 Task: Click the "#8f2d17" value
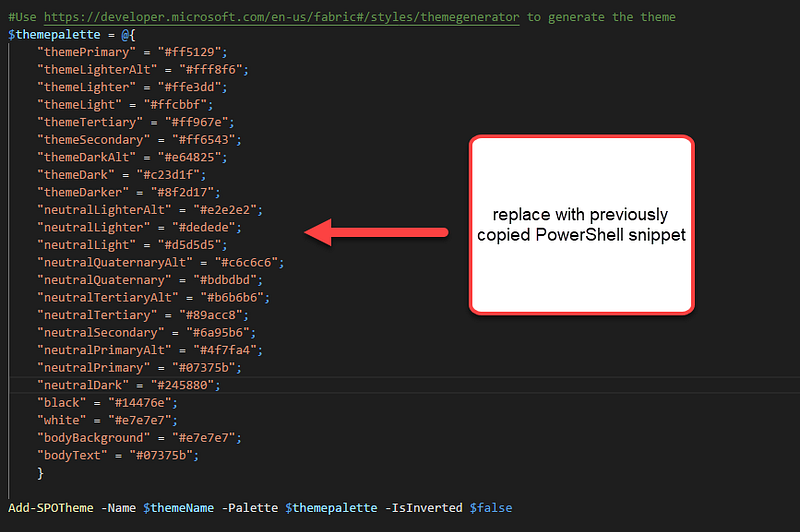tap(182, 192)
